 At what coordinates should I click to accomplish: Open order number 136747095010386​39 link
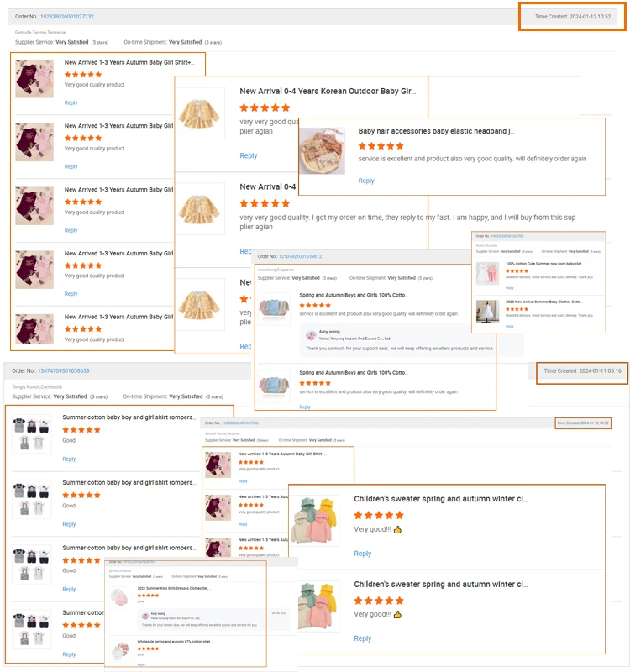click(x=64, y=370)
